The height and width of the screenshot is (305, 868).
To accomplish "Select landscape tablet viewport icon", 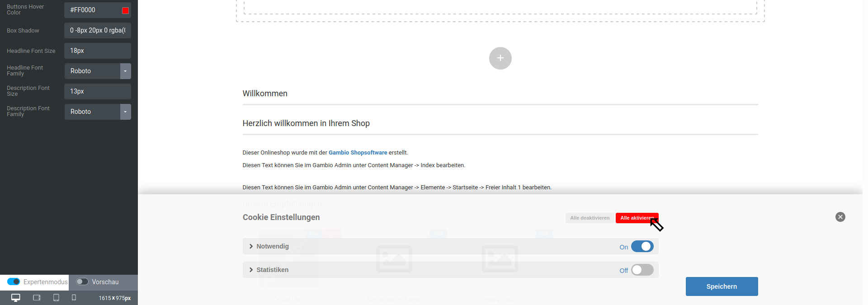I will tap(37, 298).
